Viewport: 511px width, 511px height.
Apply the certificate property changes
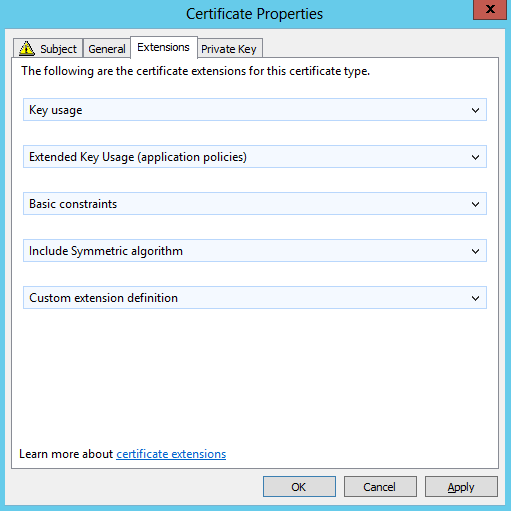click(x=461, y=487)
